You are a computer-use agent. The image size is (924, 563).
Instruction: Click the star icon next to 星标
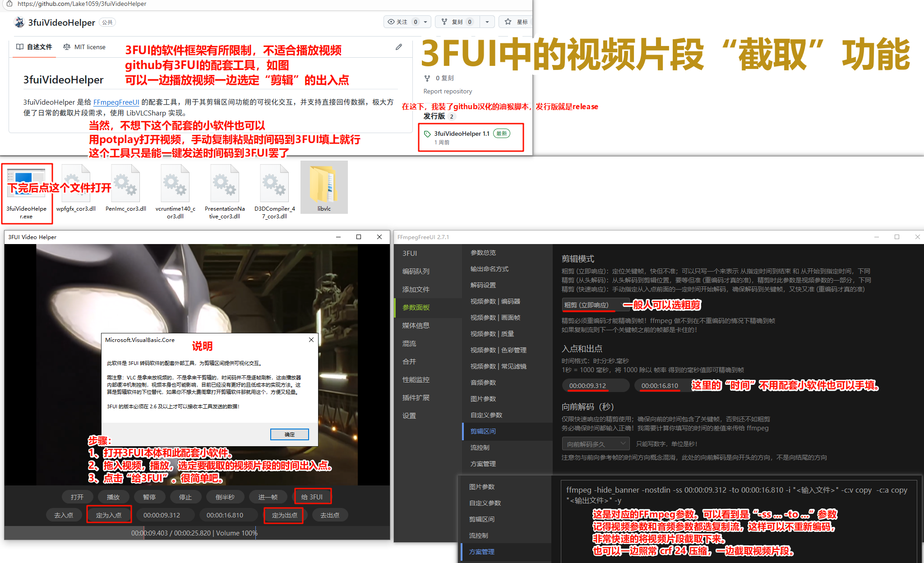pyautogui.click(x=507, y=22)
